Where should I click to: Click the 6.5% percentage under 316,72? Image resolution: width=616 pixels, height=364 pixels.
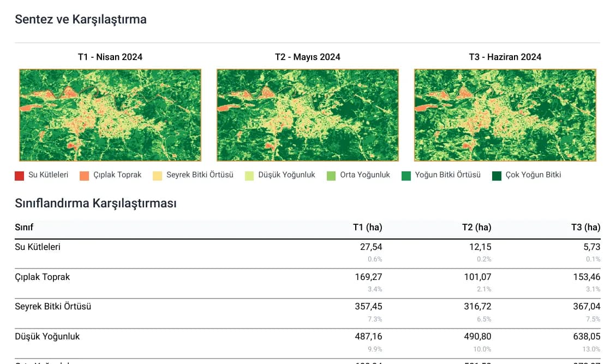coord(485,319)
